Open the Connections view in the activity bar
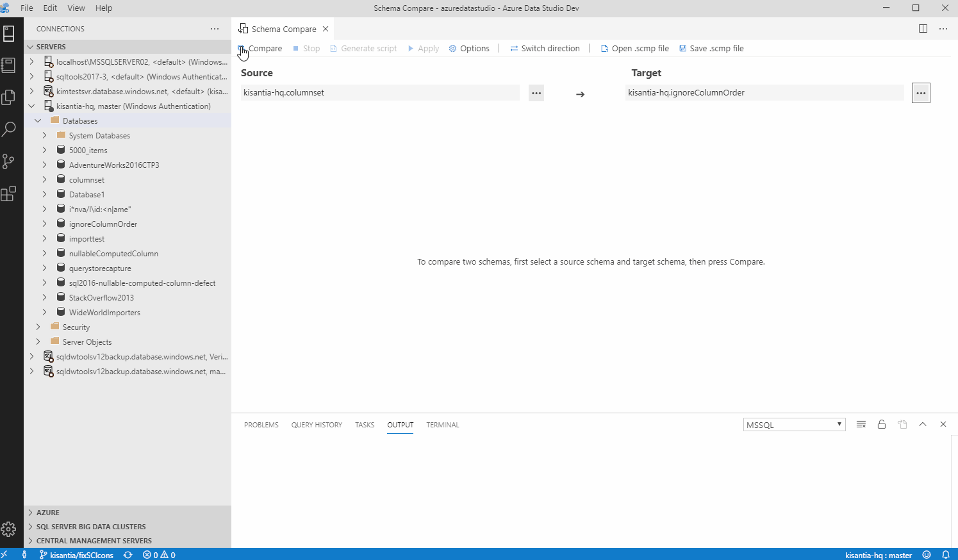This screenshot has width=958, height=560. [9, 33]
